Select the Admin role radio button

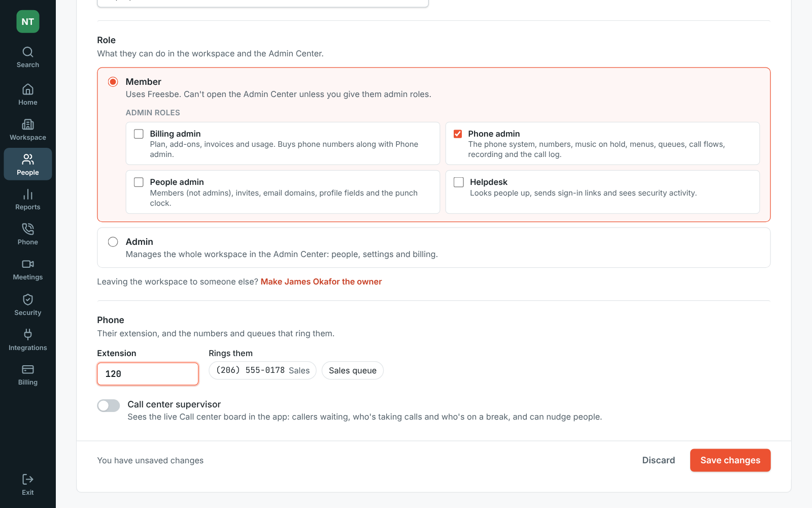[113, 242]
